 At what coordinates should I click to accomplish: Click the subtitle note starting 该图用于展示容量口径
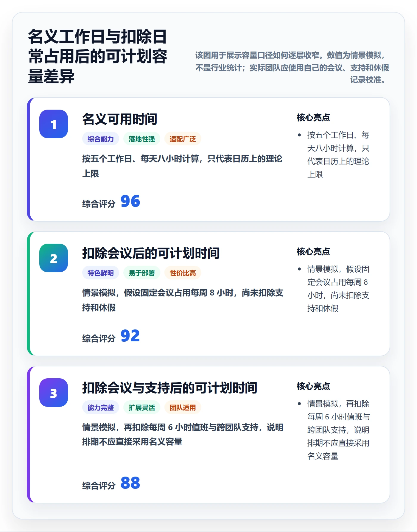(x=292, y=67)
